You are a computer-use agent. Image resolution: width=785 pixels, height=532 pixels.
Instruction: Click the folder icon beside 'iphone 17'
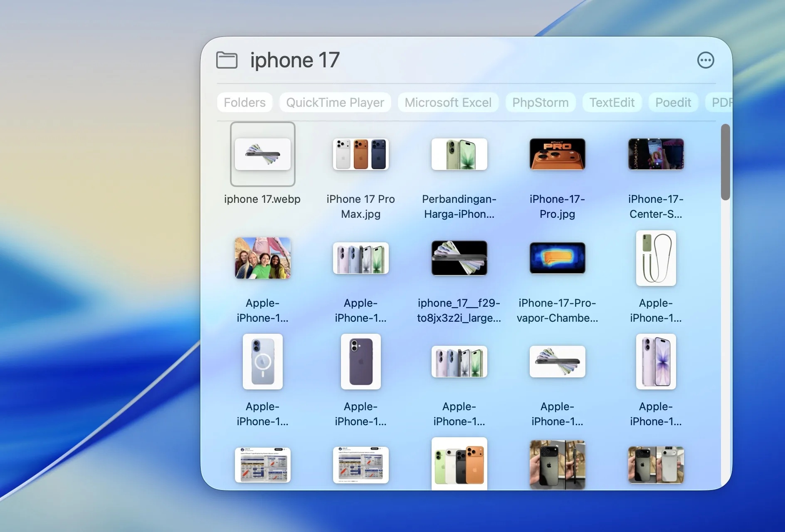coord(227,60)
